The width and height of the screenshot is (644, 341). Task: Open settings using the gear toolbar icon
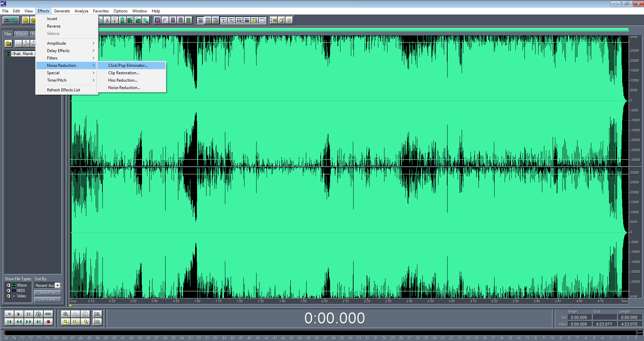(x=274, y=20)
